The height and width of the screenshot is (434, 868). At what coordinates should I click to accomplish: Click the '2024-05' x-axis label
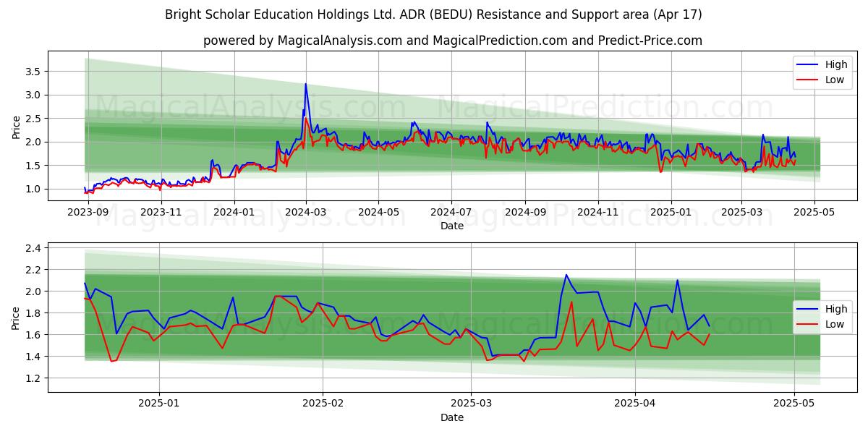click(x=379, y=213)
